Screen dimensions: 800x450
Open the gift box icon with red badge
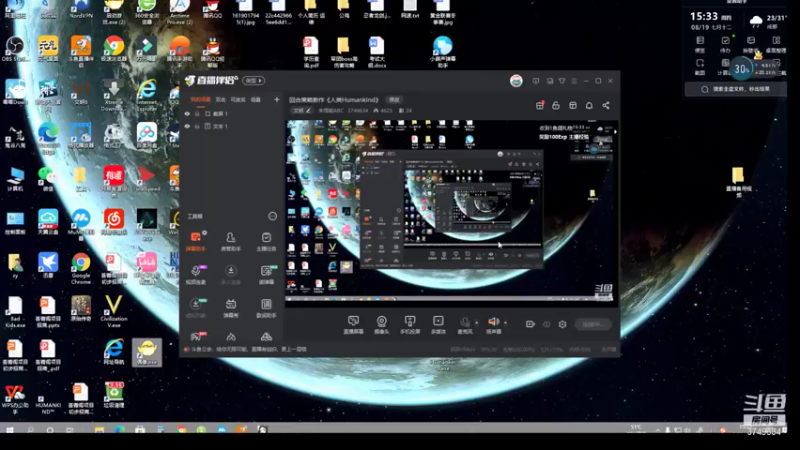tap(540, 105)
